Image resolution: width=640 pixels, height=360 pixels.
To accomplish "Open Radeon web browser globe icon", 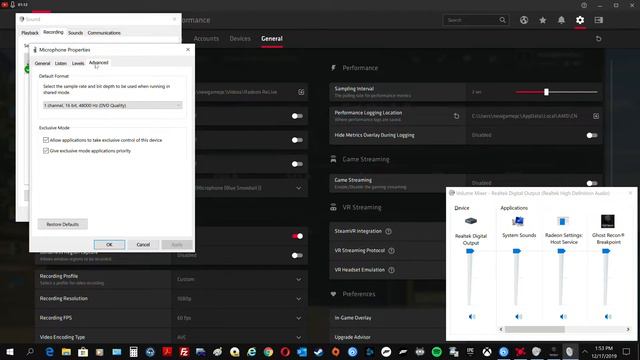I will (x=524, y=20).
